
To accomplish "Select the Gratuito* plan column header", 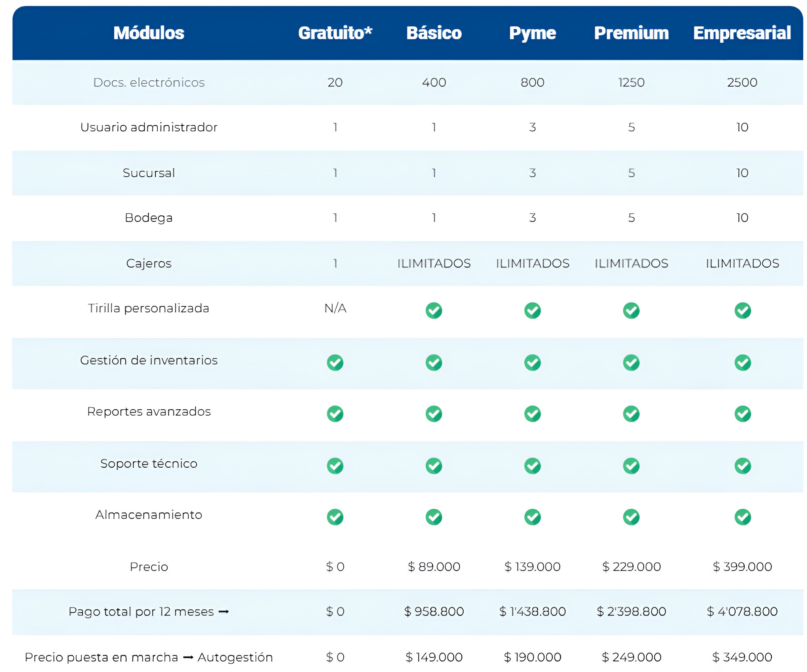I will (335, 33).
